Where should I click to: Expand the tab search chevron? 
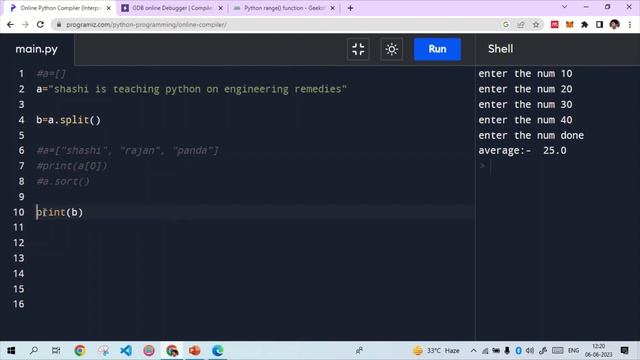point(564,7)
